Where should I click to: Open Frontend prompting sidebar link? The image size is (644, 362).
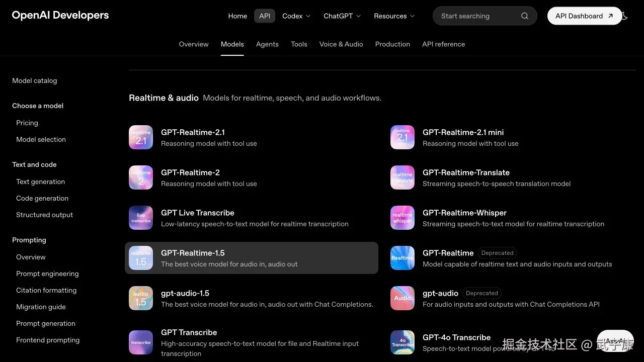tap(48, 340)
